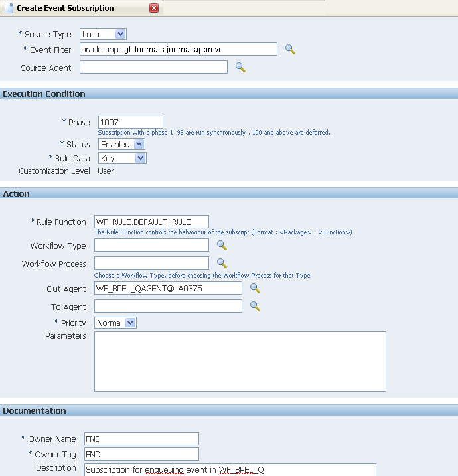
Task: Click the Rule Function input field
Action: pyautogui.click(x=151, y=222)
